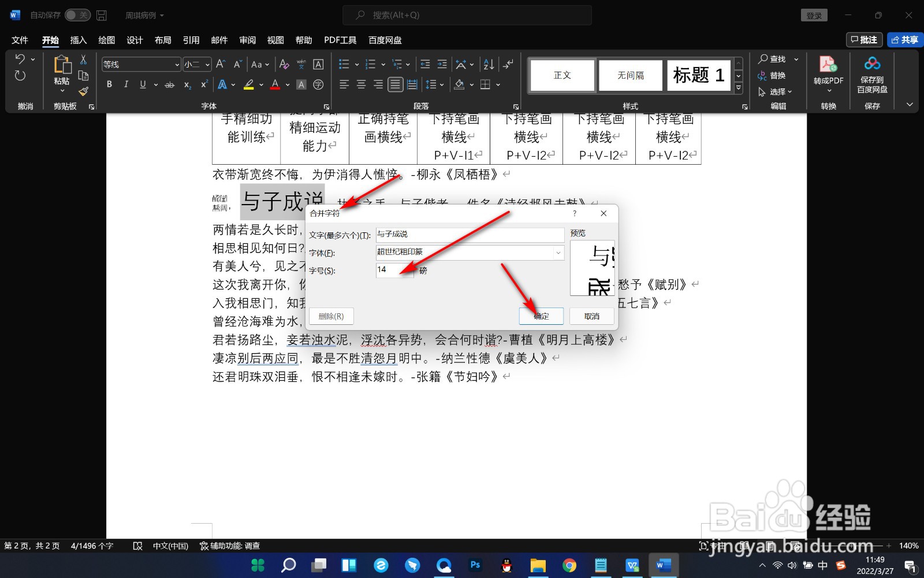Clear all formatting with eraser-A icon

(284, 64)
